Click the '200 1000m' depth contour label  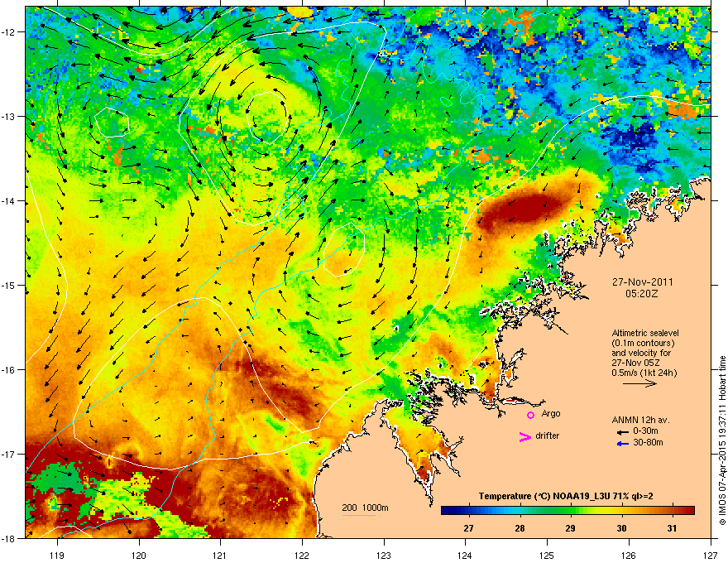(365, 508)
